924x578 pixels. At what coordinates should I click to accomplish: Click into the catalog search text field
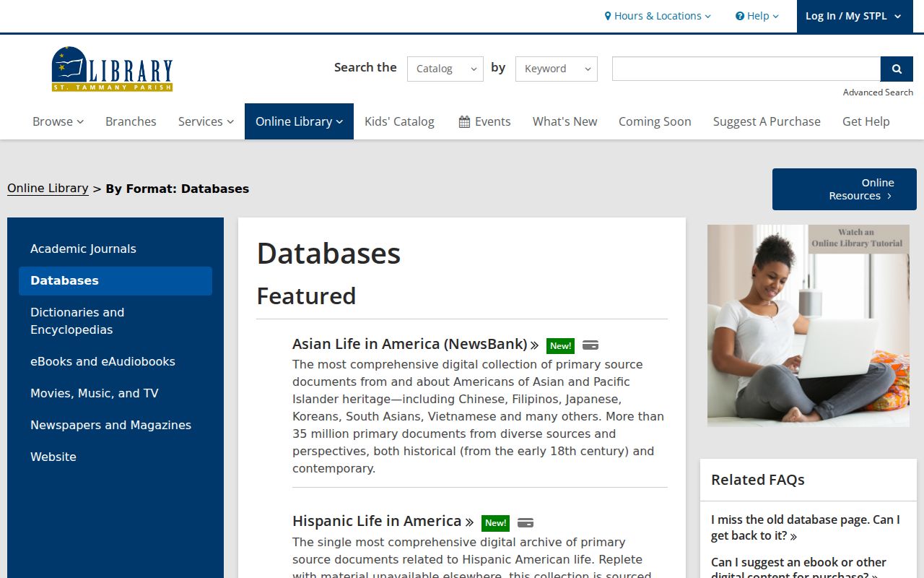point(746,69)
